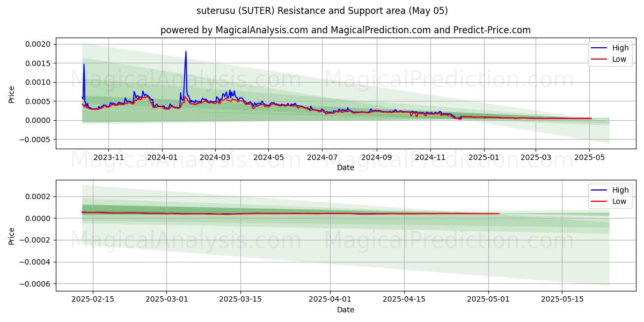This screenshot has height=322, width=644.
Task: Click the '2025-05-01' x-axis tick label
Action: click(488, 299)
